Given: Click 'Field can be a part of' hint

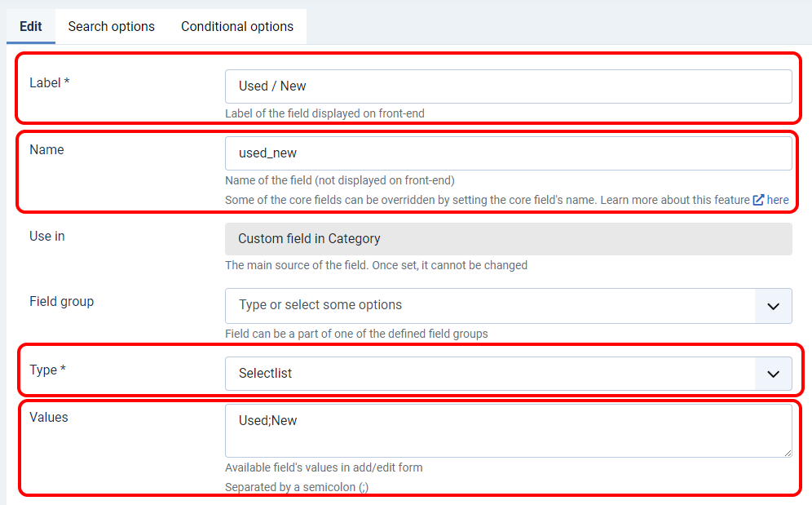Looking at the screenshot, I should [356, 334].
